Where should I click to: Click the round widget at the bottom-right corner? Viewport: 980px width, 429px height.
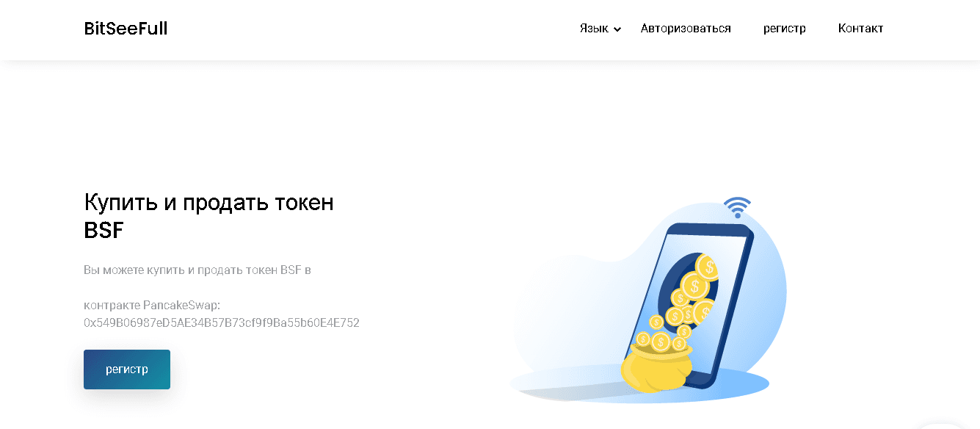pos(942,426)
